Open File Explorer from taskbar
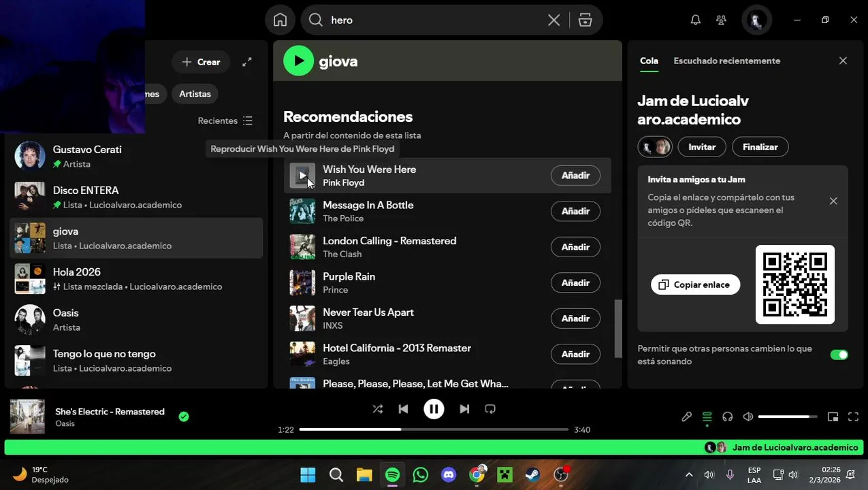Image resolution: width=868 pixels, height=490 pixels. [364, 474]
